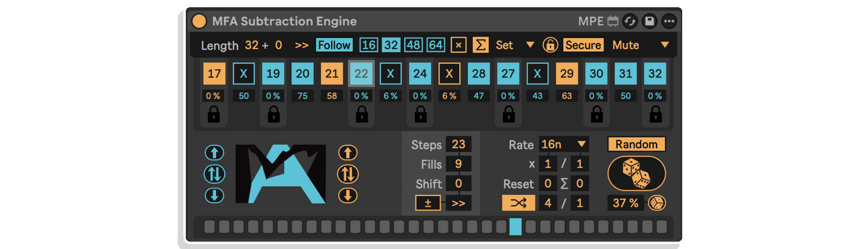Adjust the 37 % random amount
This screenshot has height=249, width=868.
pyautogui.click(x=626, y=203)
